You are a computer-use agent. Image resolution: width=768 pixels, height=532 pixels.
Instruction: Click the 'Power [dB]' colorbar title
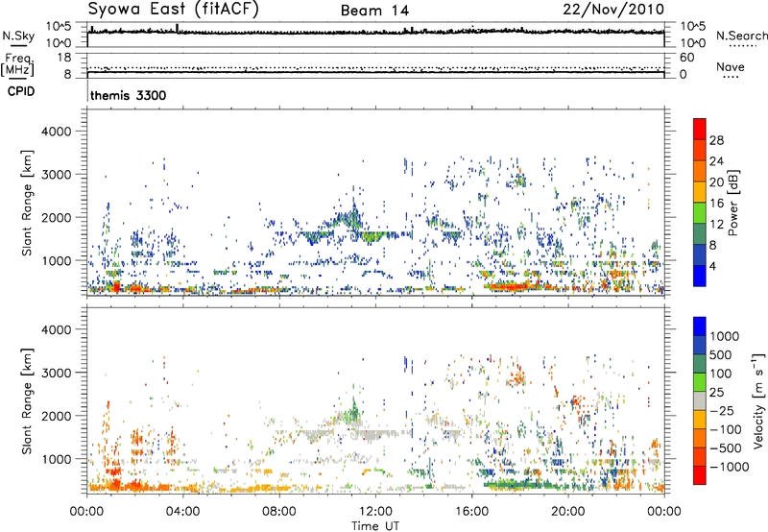pos(733,203)
